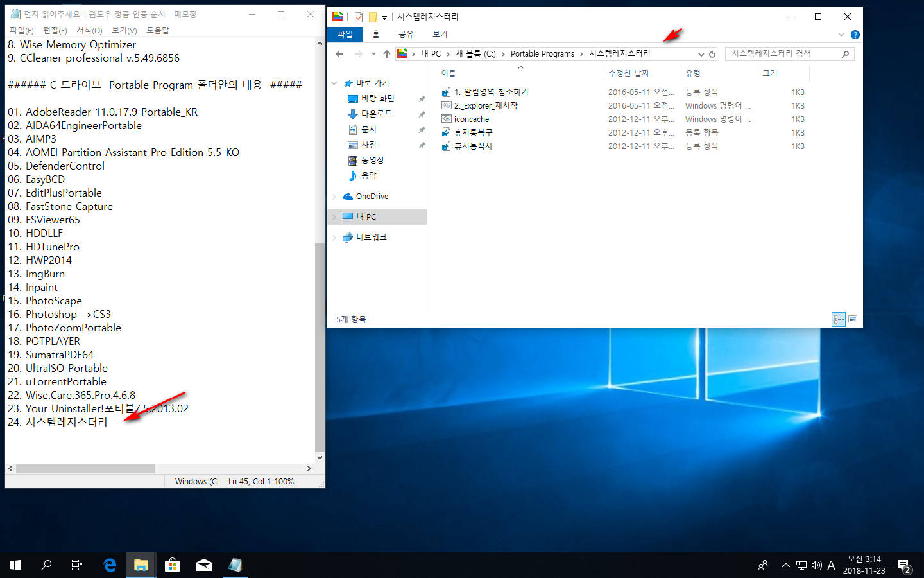Click New folder icon in quick access toolbar
The image size is (924, 578).
pos(372,17)
